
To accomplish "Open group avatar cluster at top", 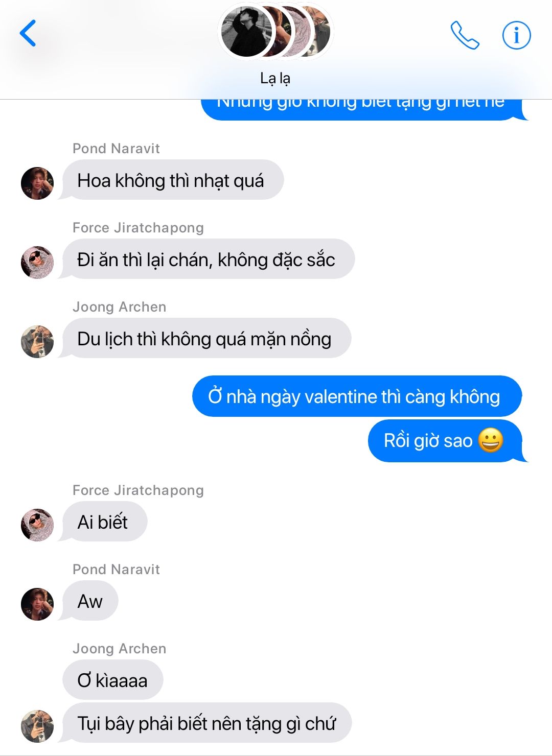I will click(x=275, y=32).
